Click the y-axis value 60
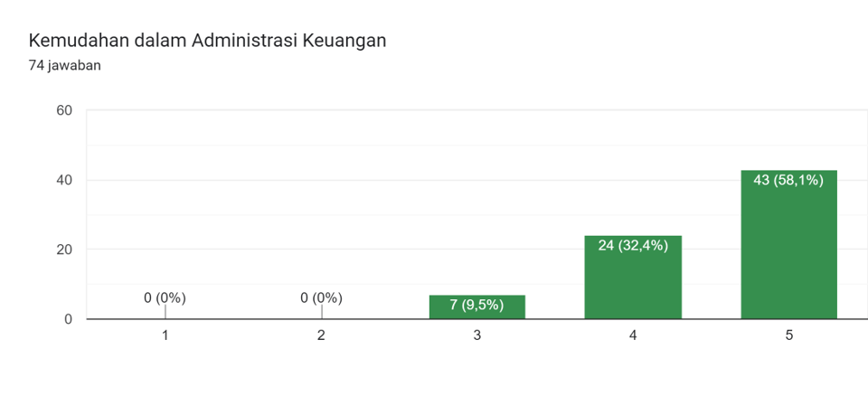868x406 pixels. coord(64,110)
